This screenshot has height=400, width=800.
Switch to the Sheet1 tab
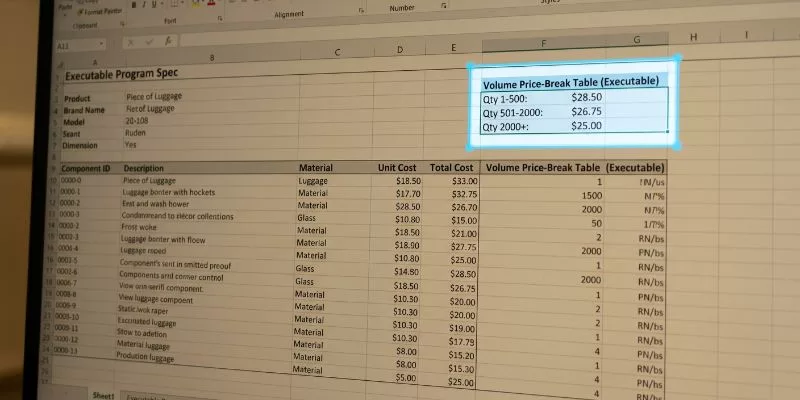click(103, 395)
